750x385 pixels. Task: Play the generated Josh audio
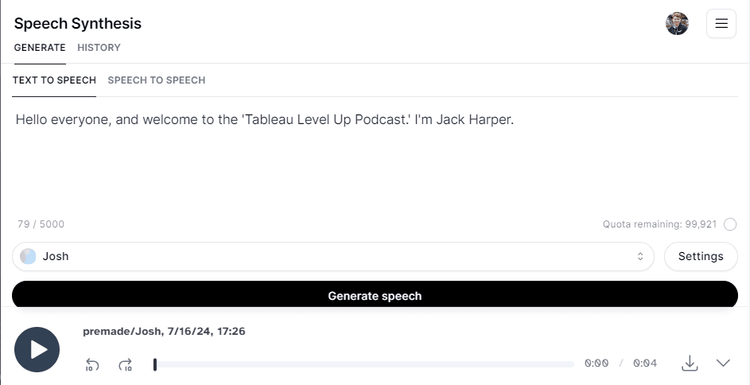pyautogui.click(x=37, y=350)
